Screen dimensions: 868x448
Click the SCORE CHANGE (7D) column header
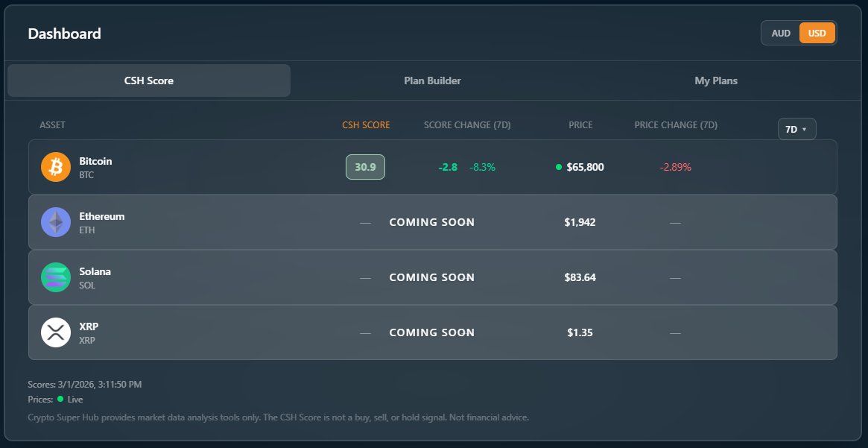pyautogui.click(x=467, y=125)
